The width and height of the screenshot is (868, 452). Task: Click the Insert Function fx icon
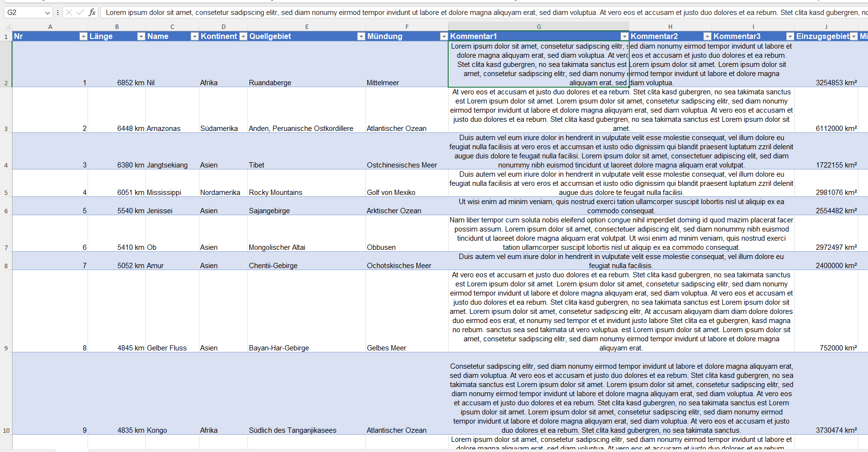(x=92, y=13)
